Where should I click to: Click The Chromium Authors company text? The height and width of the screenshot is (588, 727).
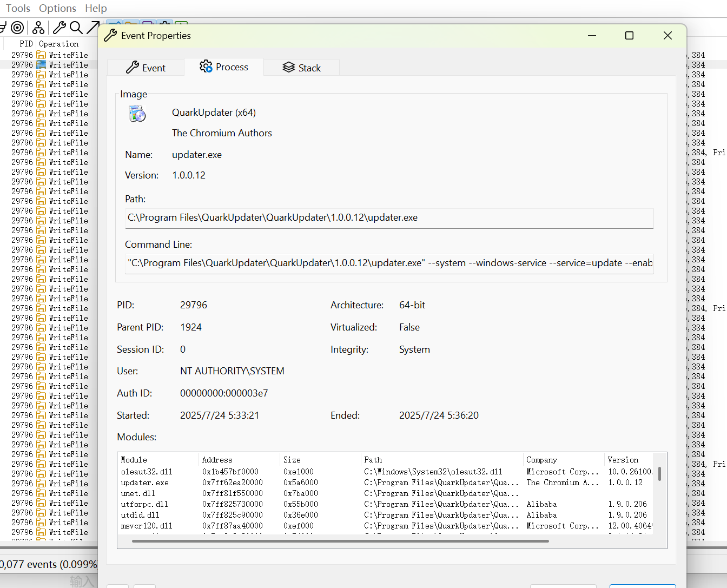[x=222, y=133]
